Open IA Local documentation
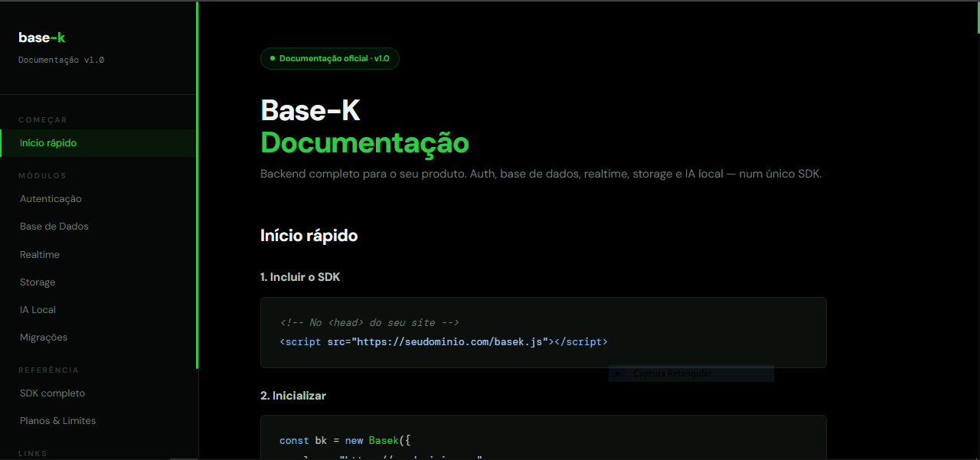 tap(38, 310)
